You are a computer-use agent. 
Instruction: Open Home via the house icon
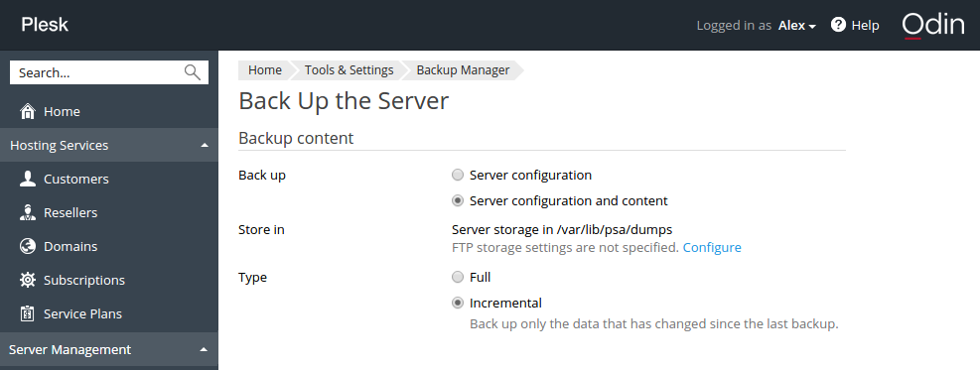click(x=28, y=111)
